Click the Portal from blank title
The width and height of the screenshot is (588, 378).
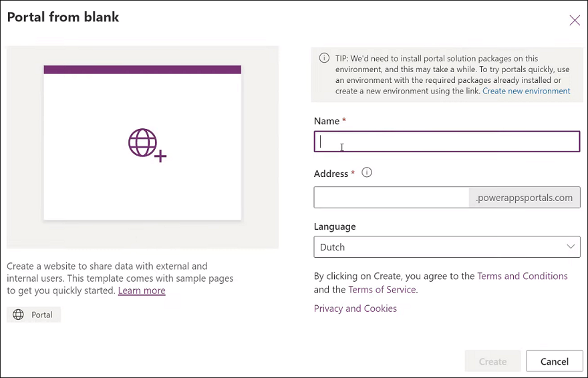point(63,17)
